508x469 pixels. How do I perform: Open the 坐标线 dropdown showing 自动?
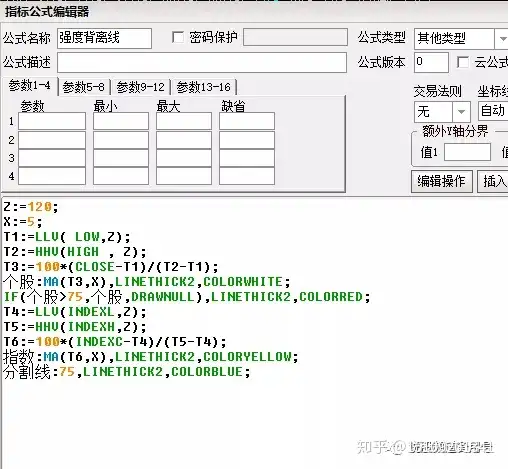tap(493, 111)
